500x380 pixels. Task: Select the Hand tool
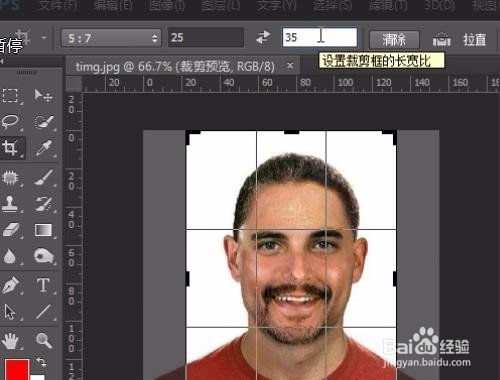pyautogui.click(x=10, y=341)
